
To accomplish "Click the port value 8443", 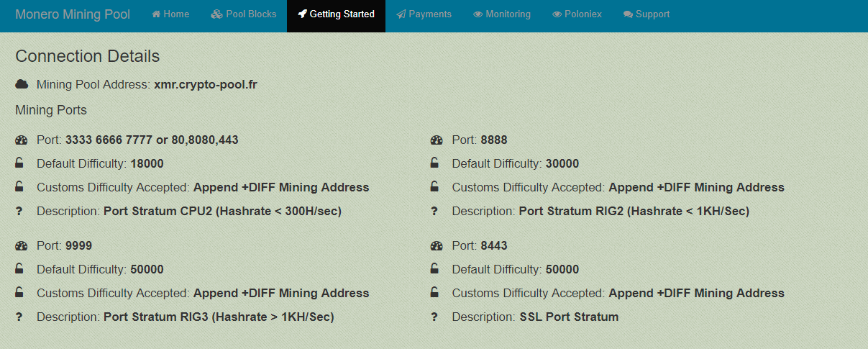I will (x=494, y=245).
